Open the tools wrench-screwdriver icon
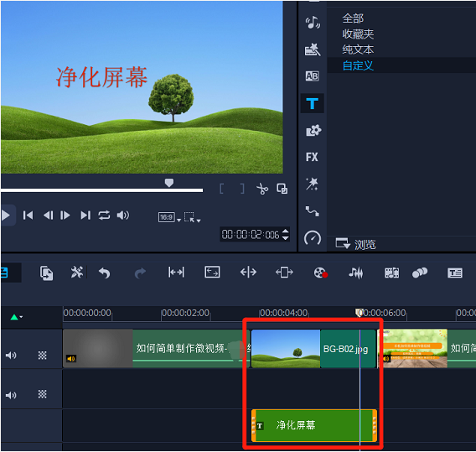476x452 pixels. point(76,273)
